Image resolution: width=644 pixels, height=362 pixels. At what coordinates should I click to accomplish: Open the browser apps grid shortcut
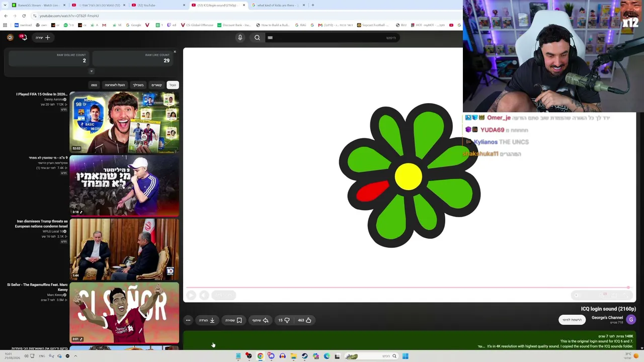[5, 25]
